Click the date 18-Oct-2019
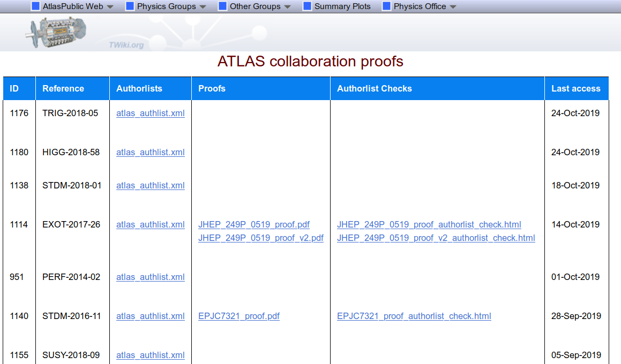 [x=575, y=186]
